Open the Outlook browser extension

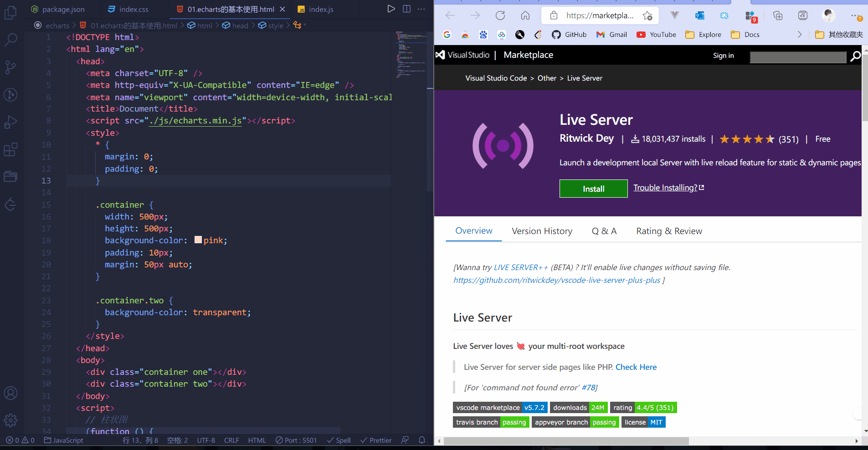pyautogui.click(x=700, y=15)
